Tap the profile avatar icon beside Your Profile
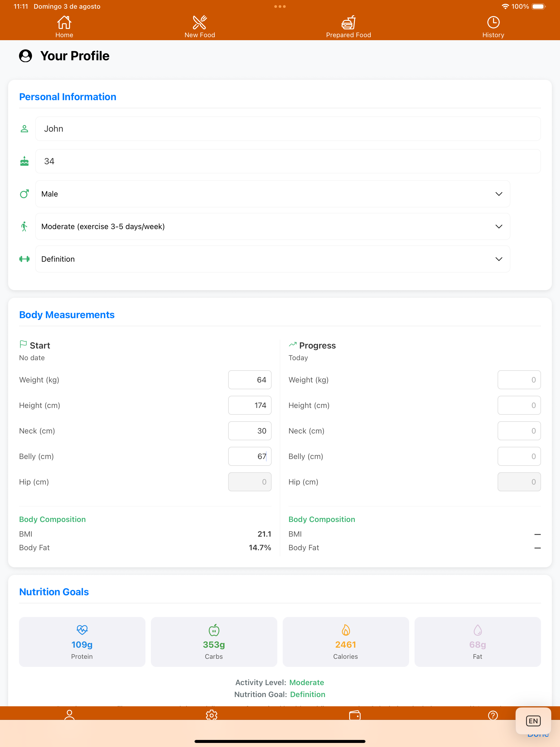Image resolution: width=560 pixels, height=747 pixels. [25, 56]
